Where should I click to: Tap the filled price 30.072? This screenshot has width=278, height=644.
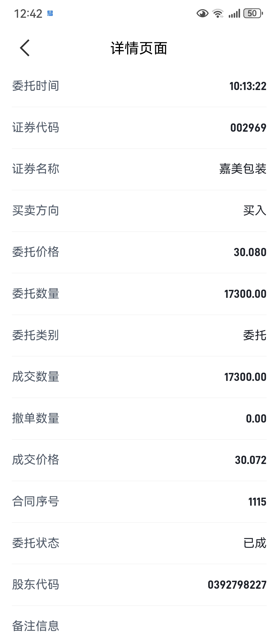[250, 460]
